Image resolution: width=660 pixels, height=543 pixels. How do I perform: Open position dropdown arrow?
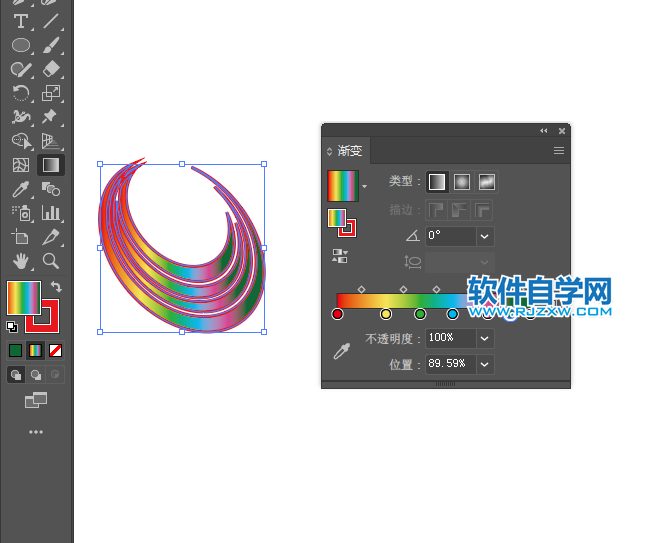[485, 364]
